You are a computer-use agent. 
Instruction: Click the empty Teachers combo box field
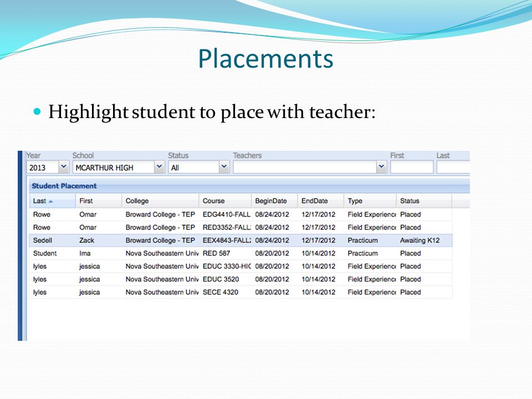(x=305, y=167)
